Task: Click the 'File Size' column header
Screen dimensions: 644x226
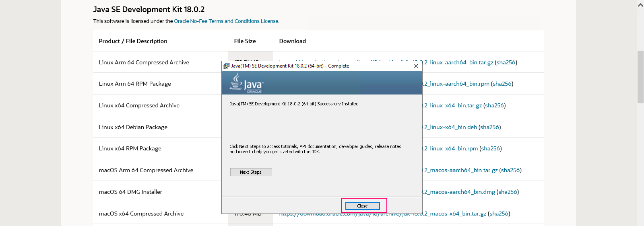Action: point(245,41)
